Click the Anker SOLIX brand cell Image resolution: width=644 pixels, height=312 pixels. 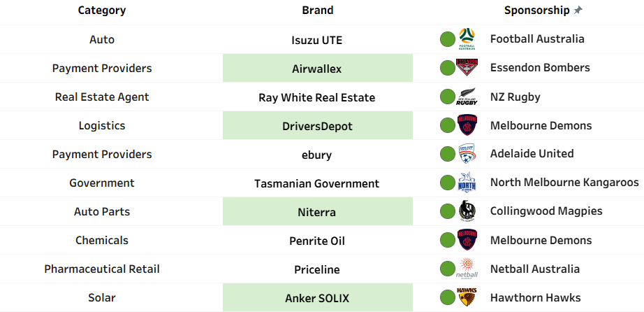point(318,297)
